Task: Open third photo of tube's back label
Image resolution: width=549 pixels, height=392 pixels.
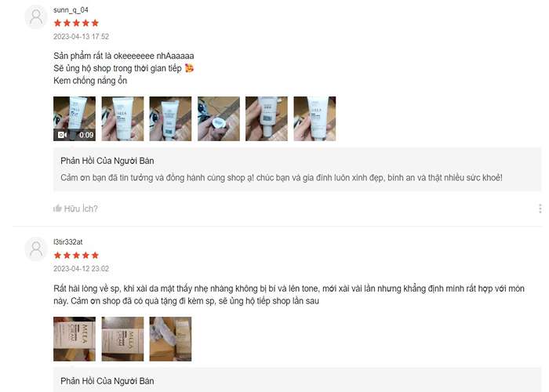Action: click(x=170, y=118)
